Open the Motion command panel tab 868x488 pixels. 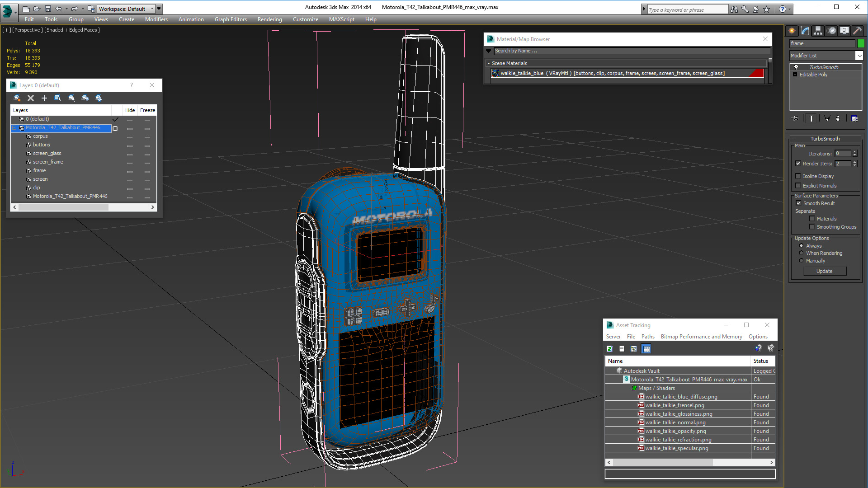pyautogui.click(x=832, y=31)
